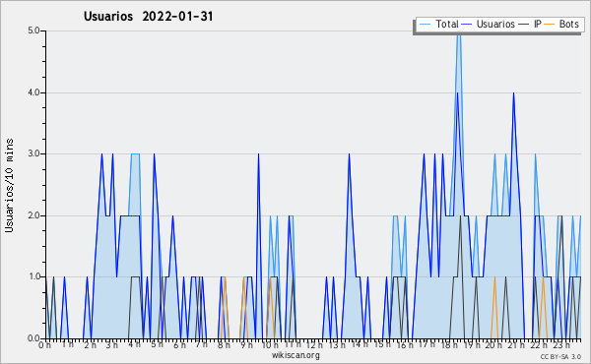Click the '21 h' x-axis label
The image size is (591, 364).
[516, 345]
